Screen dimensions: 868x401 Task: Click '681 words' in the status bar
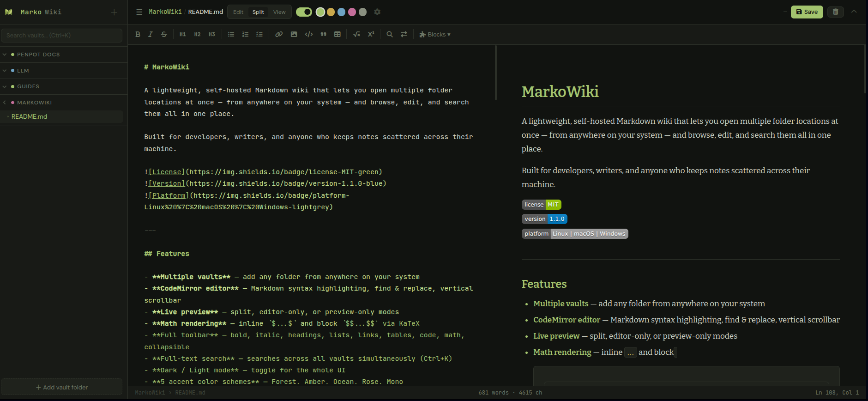click(494, 393)
